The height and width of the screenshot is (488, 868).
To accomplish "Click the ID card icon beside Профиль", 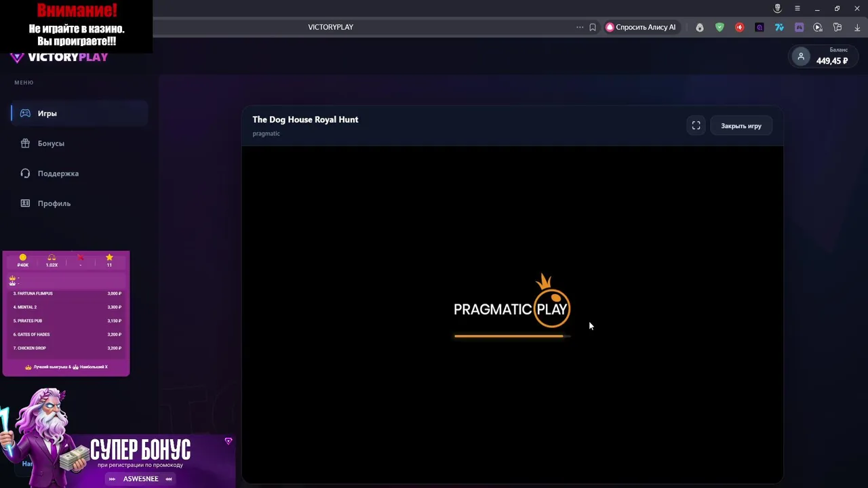I will pos(25,203).
